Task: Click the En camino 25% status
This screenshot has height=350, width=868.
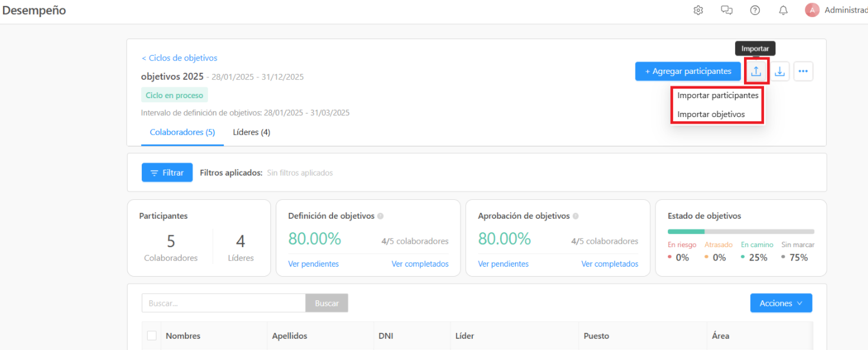Action: (758, 251)
